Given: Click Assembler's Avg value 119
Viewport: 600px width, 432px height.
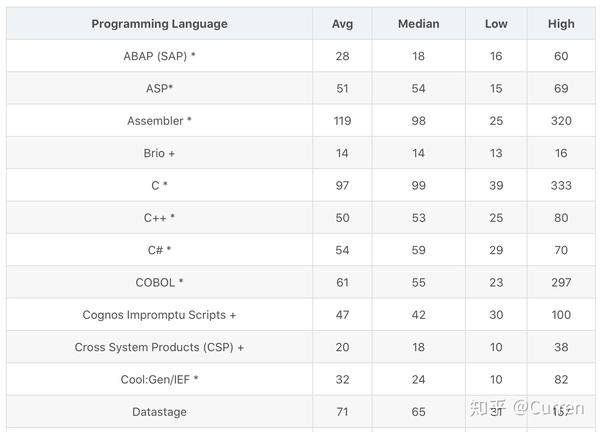Looking at the screenshot, I should [342, 121].
